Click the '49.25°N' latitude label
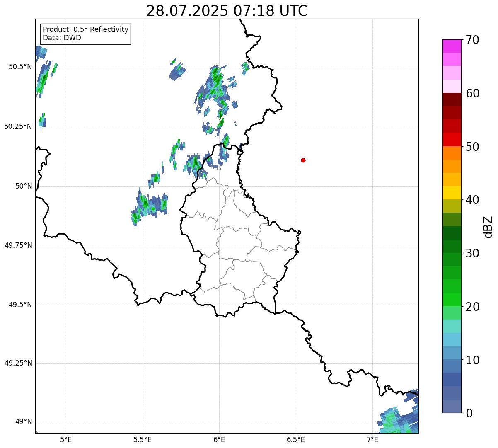The height and width of the screenshot is (448, 498). pos(18,363)
